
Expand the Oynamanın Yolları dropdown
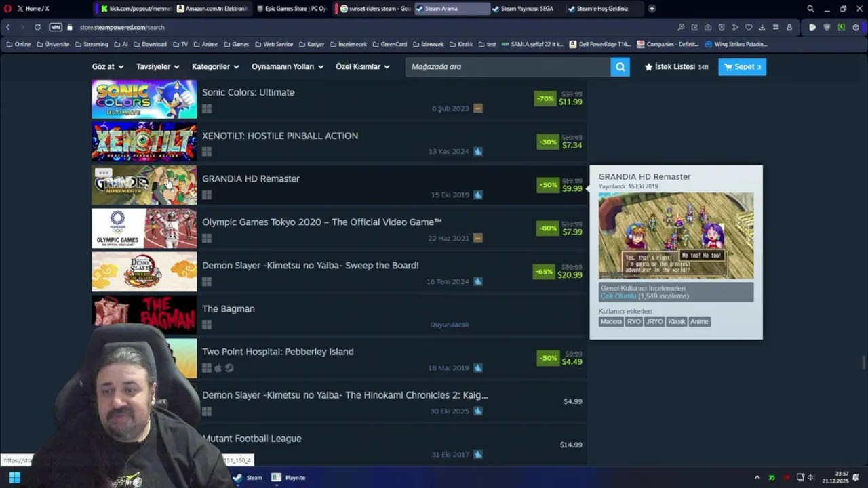[288, 66]
